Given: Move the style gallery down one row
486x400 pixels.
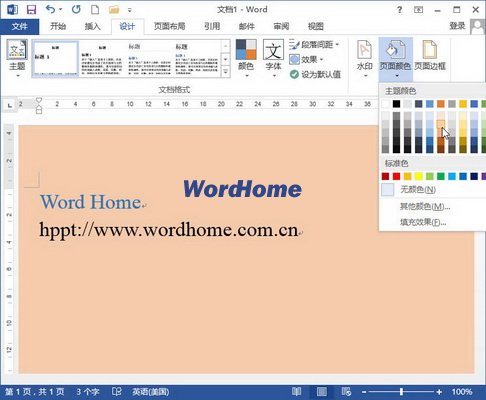Looking at the screenshot, I should click(x=226, y=59).
